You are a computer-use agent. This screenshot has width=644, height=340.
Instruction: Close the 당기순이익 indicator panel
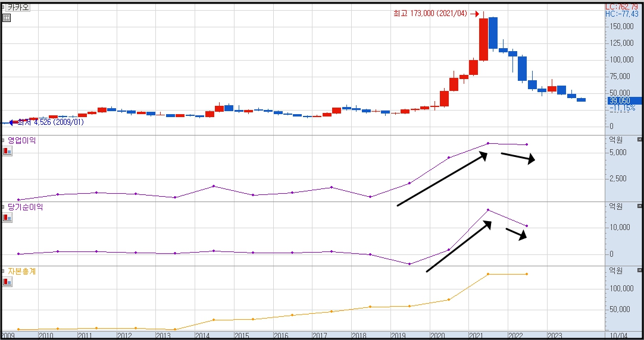[639, 206]
